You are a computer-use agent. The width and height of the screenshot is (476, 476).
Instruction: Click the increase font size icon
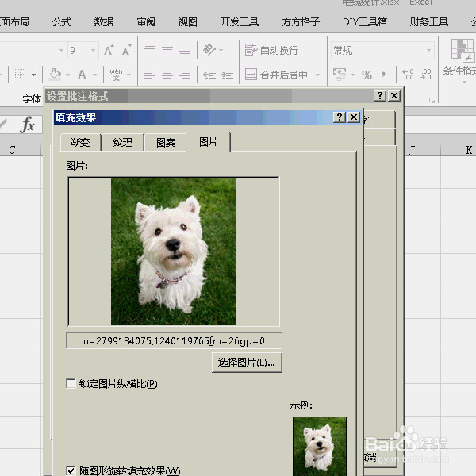click(109, 50)
